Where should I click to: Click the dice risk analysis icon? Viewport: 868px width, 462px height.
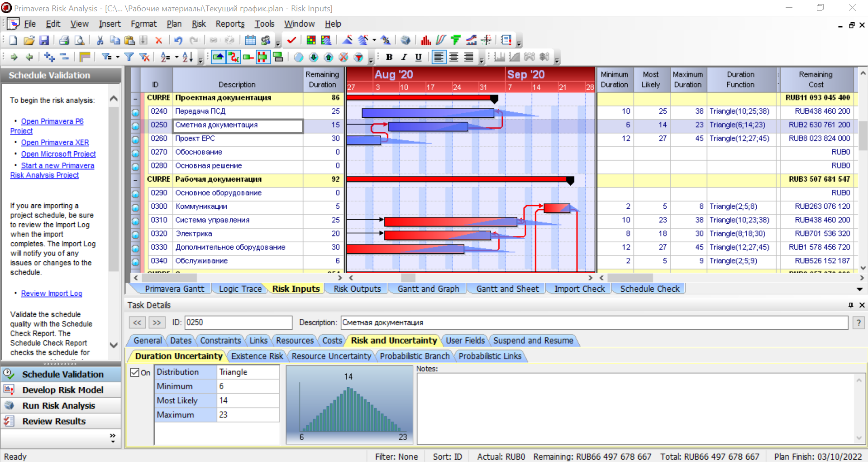[x=405, y=40]
